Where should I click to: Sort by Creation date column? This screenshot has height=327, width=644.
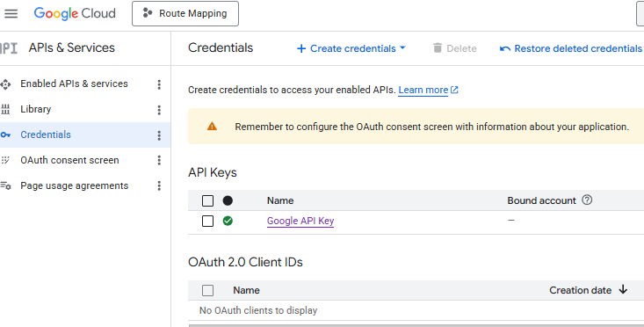581,290
